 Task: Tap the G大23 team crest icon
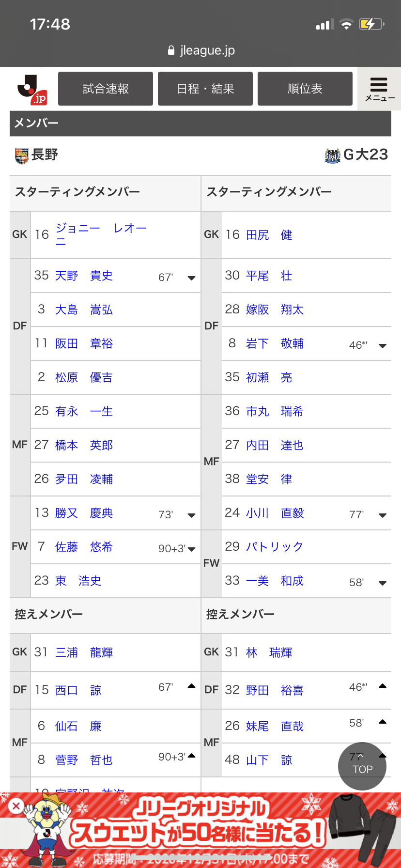[x=333, y=155]
